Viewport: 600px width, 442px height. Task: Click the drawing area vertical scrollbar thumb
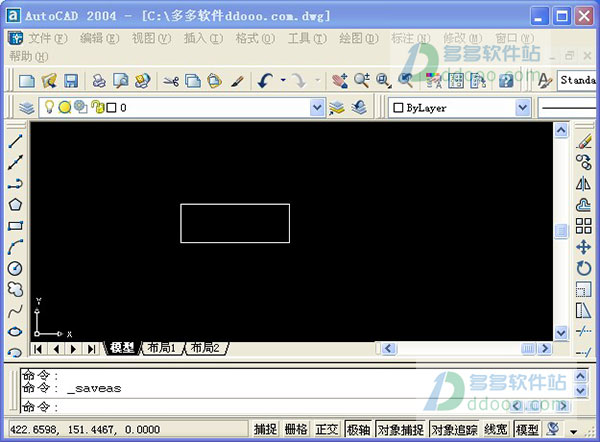(561, 230)
